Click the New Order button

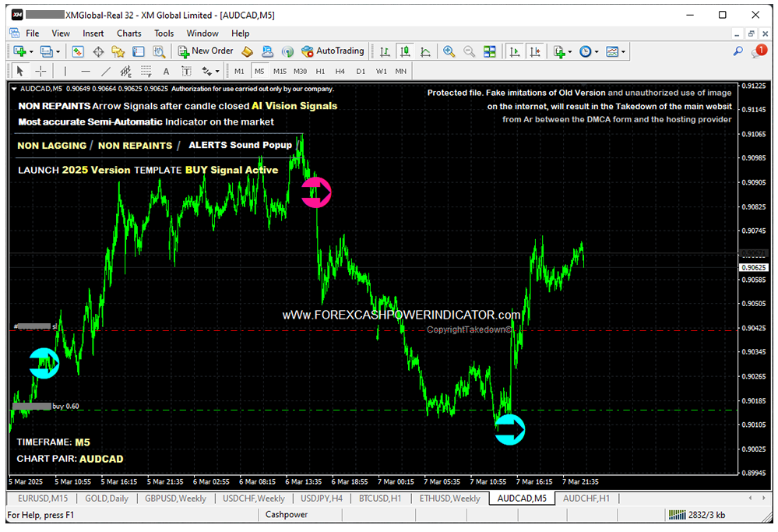tap(206, 51)
